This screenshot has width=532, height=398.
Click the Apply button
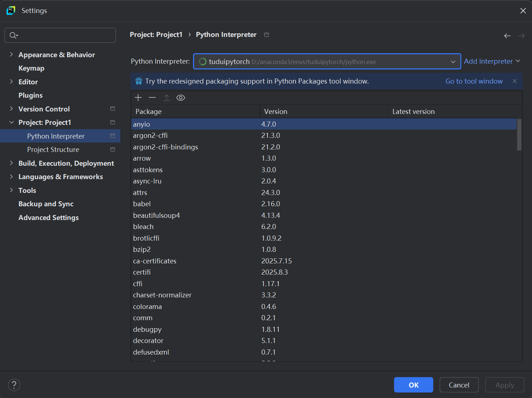505,385
